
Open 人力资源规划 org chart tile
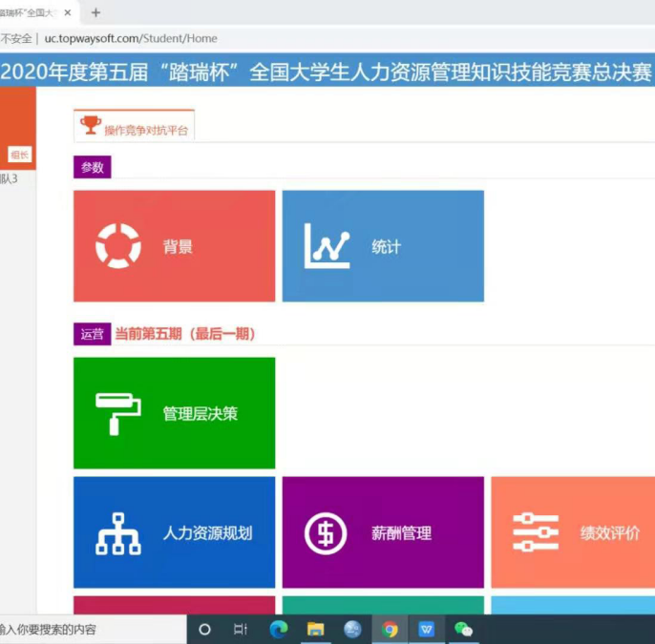pos(174,533)
